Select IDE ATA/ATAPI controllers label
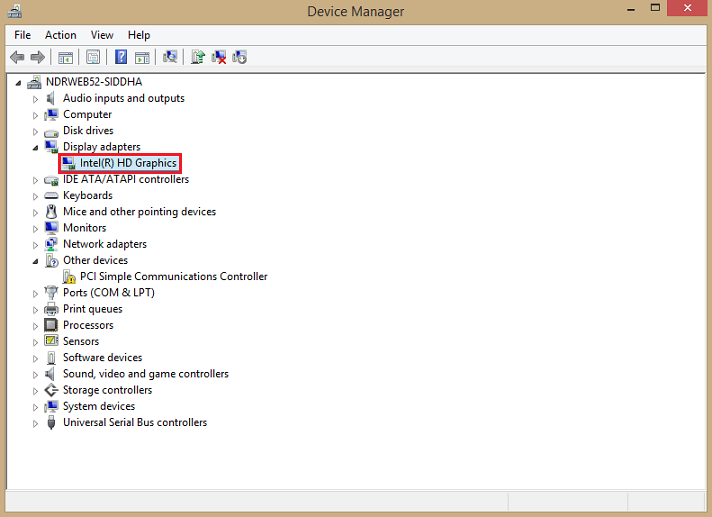The image size is (712, 517). 126,179
